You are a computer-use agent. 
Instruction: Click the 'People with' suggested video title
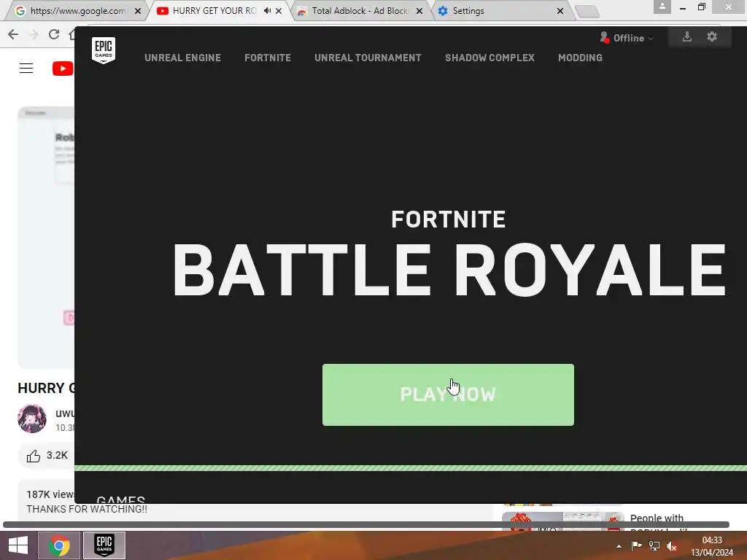click(x=657, y=518)
